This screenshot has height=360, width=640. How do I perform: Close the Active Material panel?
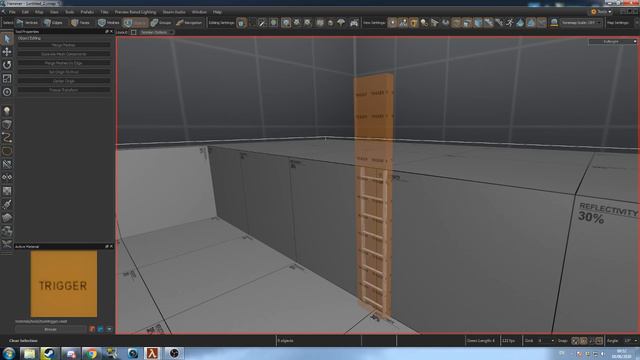coord(111,247)
